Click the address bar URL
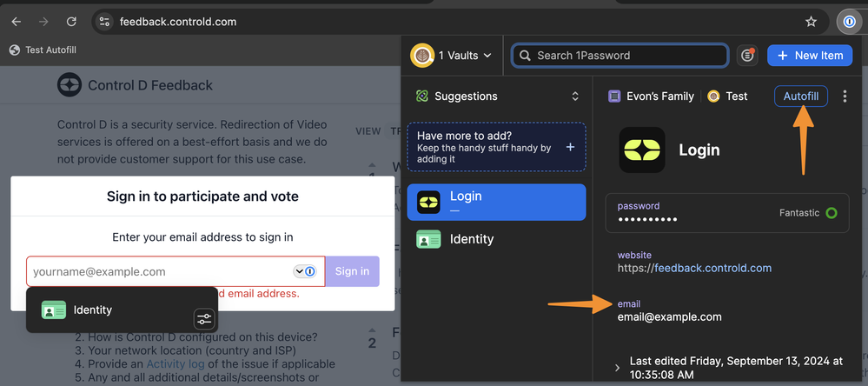The height and width of the screenshot is (386, 868). click(178, 22)
